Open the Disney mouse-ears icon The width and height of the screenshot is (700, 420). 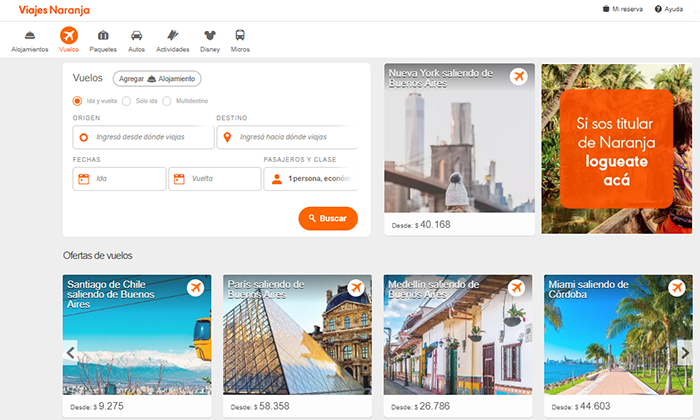pyautogui.click(x=210, y=35)
